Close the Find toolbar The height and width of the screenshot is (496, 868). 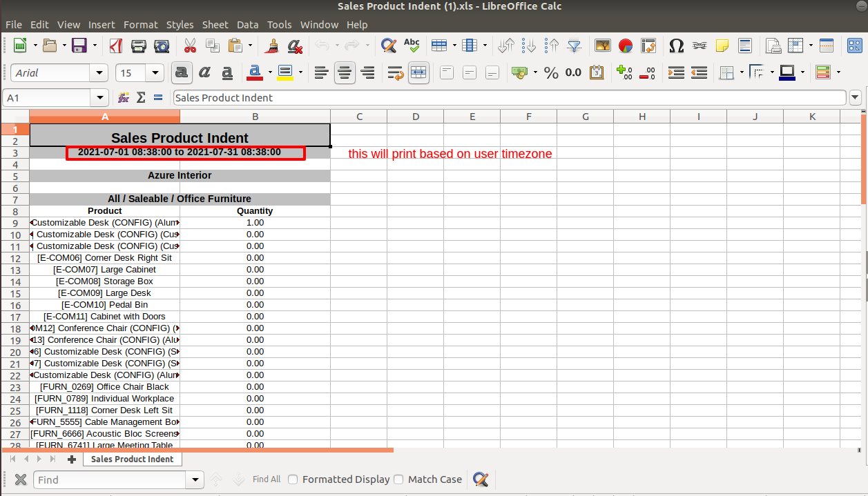tap(21, 479)
